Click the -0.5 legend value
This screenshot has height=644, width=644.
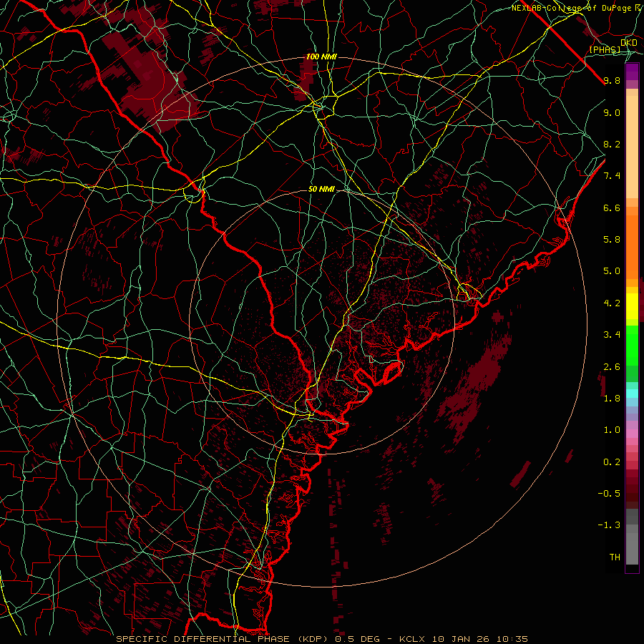click(609, 493)
